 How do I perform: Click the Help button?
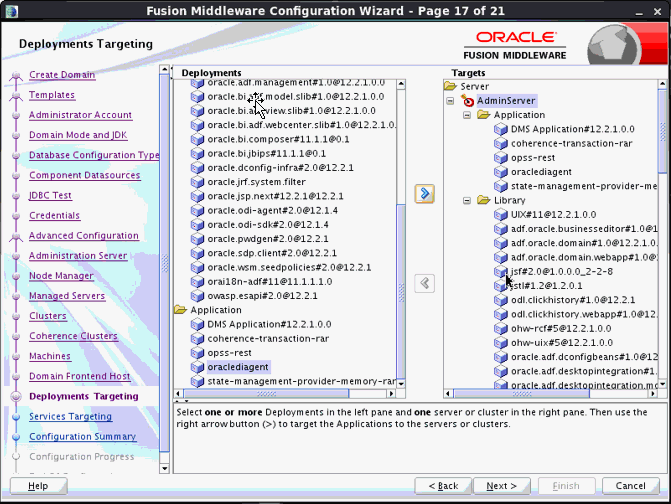(x=38, y=486)
